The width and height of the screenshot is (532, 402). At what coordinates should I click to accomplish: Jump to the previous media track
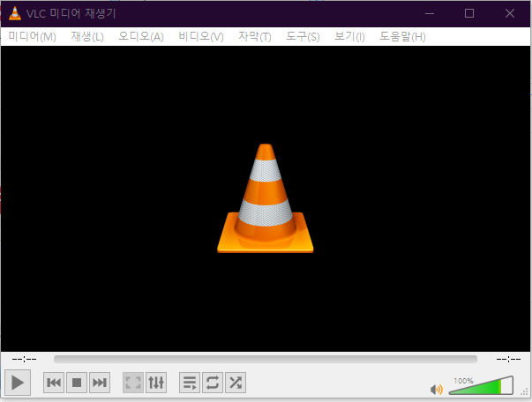coord(54,383)
